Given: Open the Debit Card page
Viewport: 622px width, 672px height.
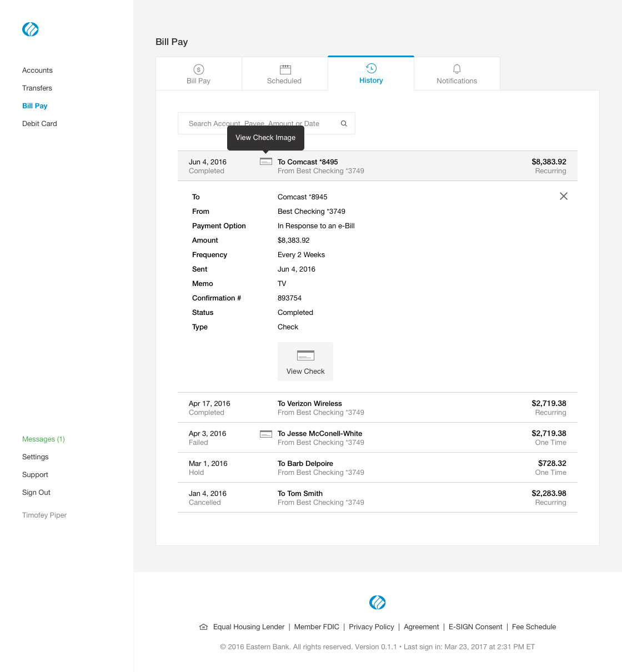Looking at the screenshot, I should pos(39,124).
